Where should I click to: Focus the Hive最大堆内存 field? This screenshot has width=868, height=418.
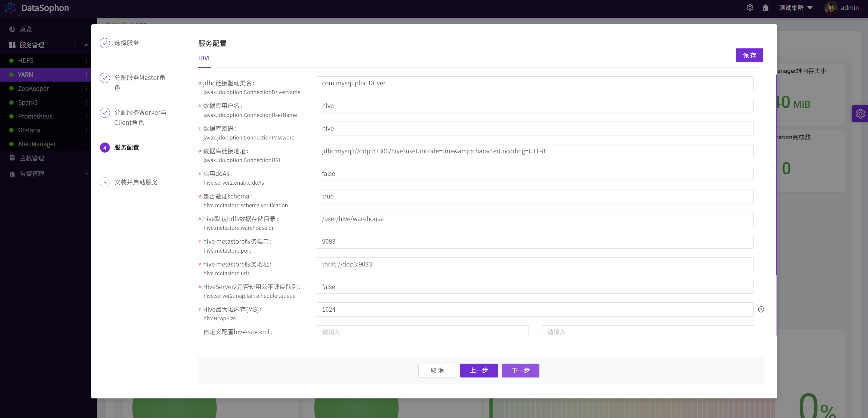(535, 309)
